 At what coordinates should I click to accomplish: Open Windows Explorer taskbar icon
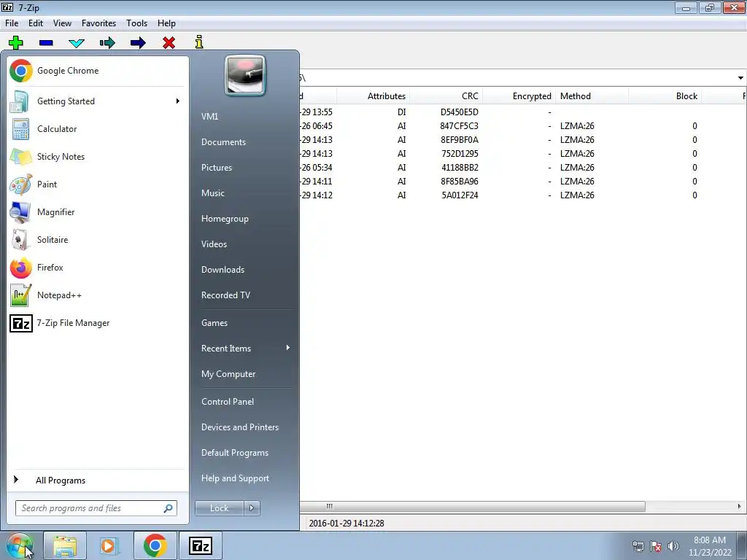65,545
